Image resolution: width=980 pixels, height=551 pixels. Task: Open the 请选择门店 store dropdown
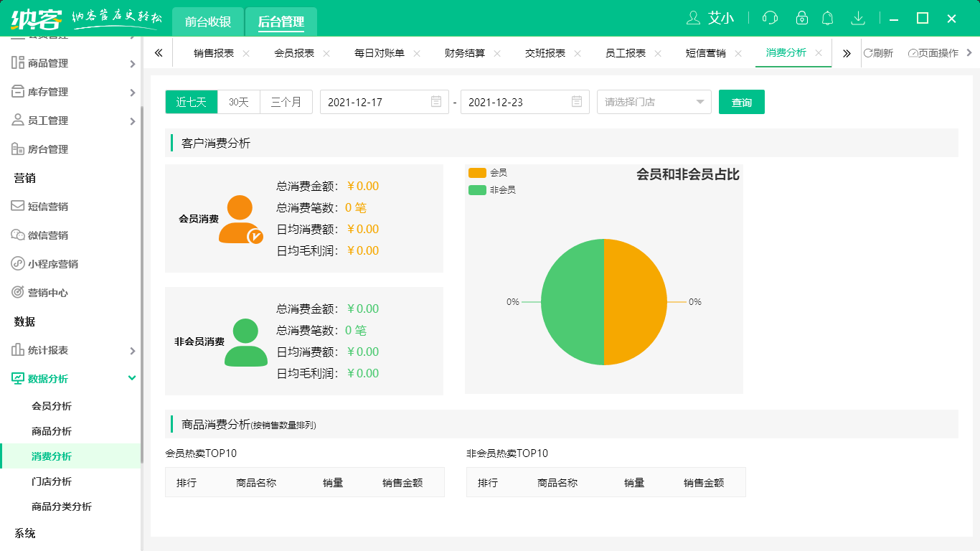653,102
